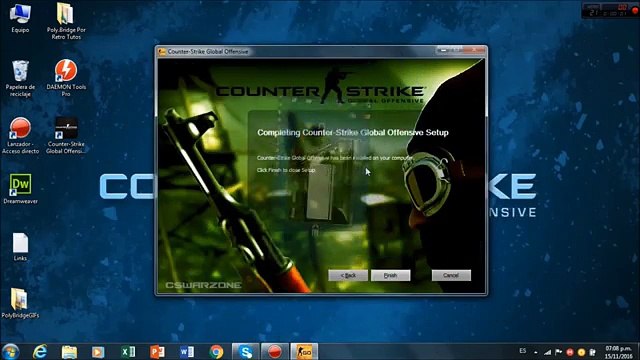Switch to the red recorder taskbar app
Screen dimensions: 640x360
[275, 351]
